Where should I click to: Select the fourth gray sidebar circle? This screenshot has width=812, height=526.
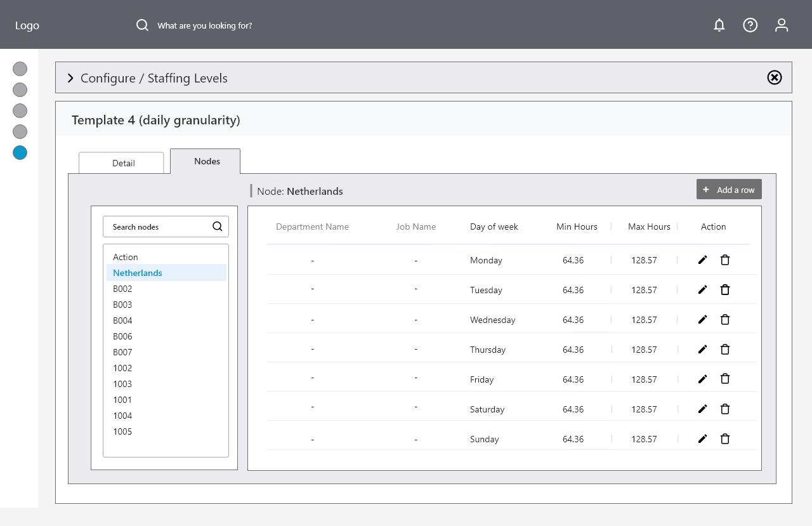[20, 131]
